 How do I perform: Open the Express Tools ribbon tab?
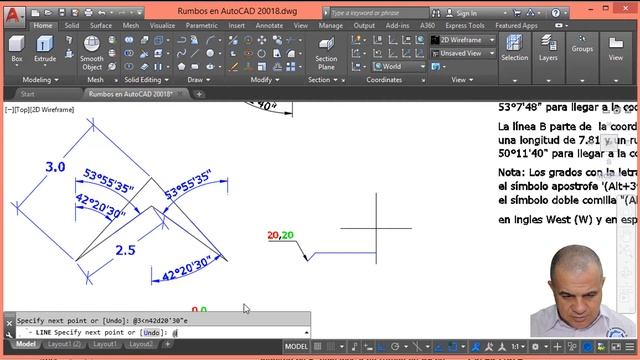tap(464, 25)
